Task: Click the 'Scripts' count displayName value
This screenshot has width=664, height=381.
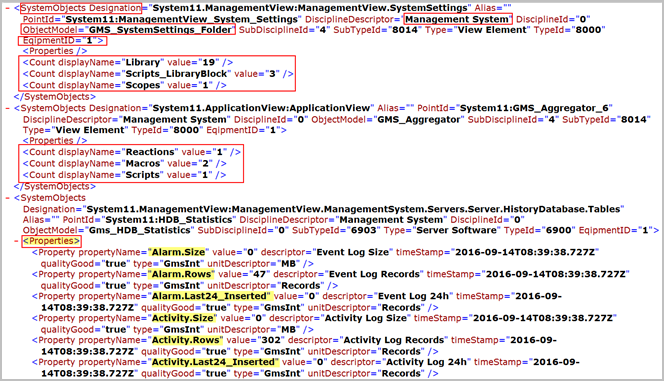Action: point(143,175)
